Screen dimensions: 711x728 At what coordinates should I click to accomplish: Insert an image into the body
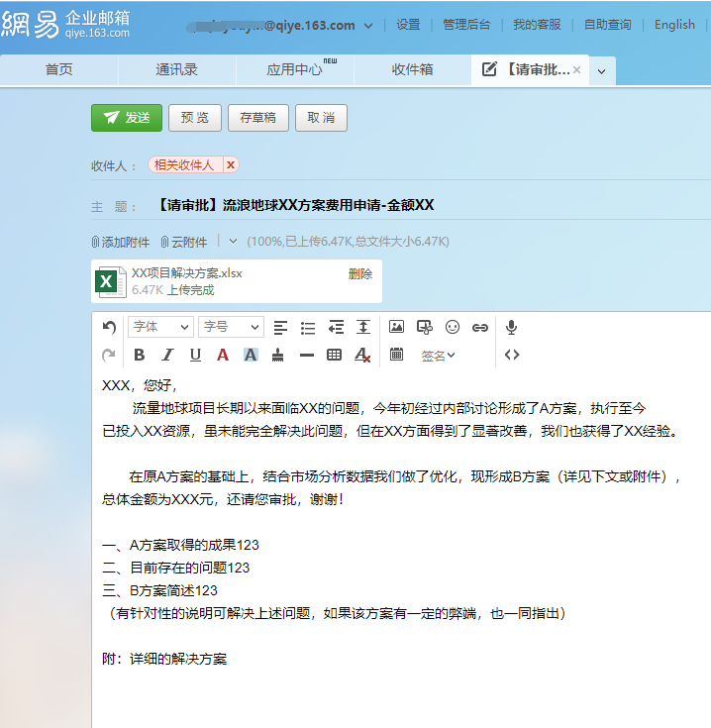click(396, 327)
